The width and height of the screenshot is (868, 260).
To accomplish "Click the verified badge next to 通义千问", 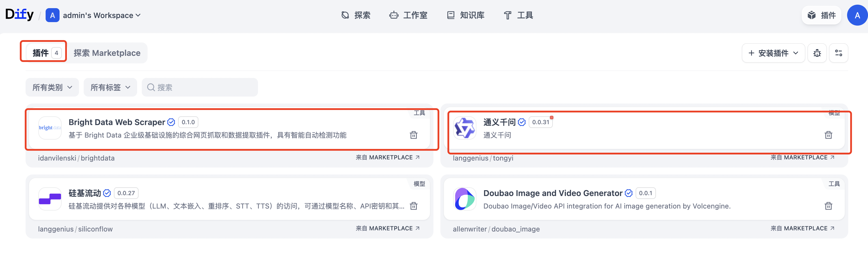I will click(x=522, y=122).
